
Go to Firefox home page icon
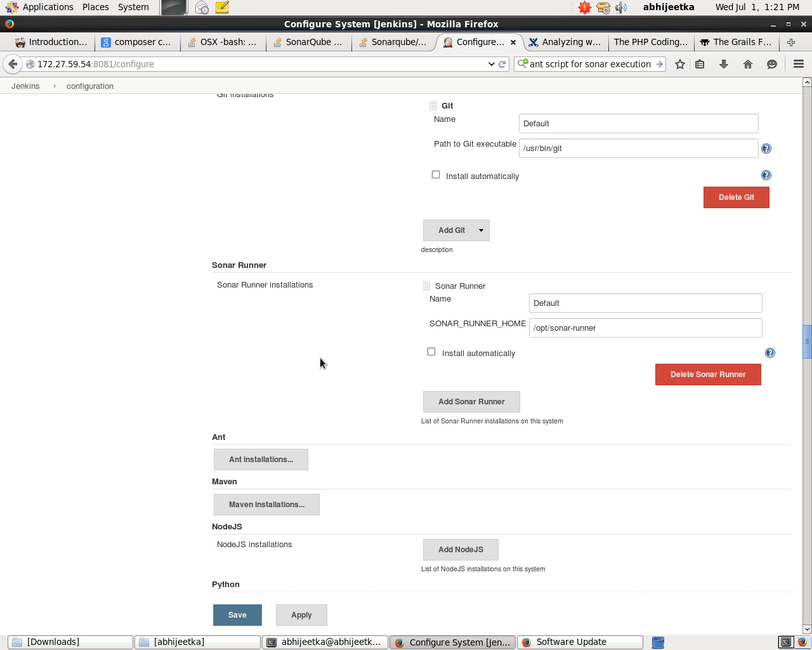748,64
